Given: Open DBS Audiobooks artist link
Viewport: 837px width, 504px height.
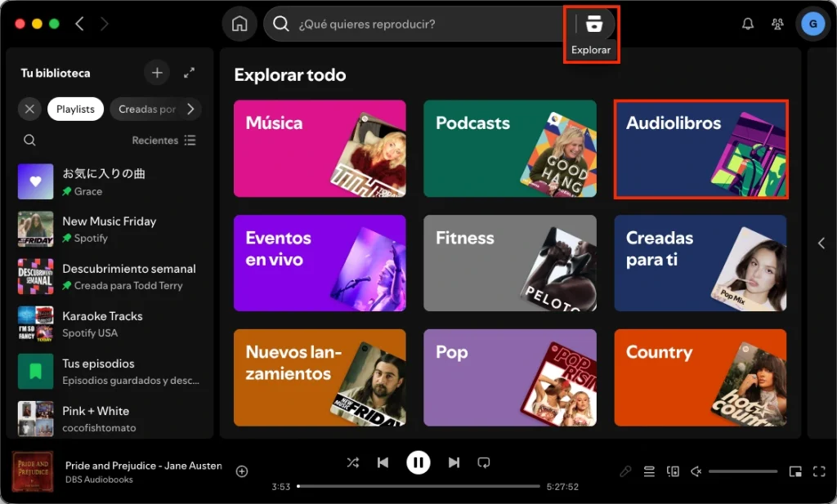Looking at the screenshot, I should click(99, 479).
